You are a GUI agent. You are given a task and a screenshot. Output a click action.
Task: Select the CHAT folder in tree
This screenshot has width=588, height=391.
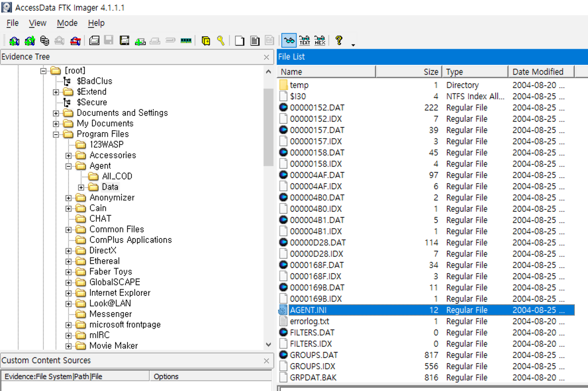(100, 219)
